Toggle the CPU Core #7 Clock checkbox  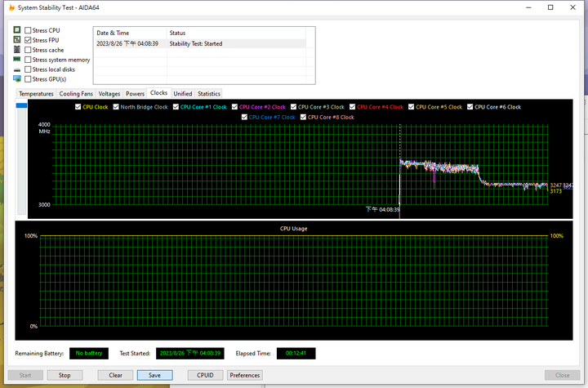[x=244, y=117]
